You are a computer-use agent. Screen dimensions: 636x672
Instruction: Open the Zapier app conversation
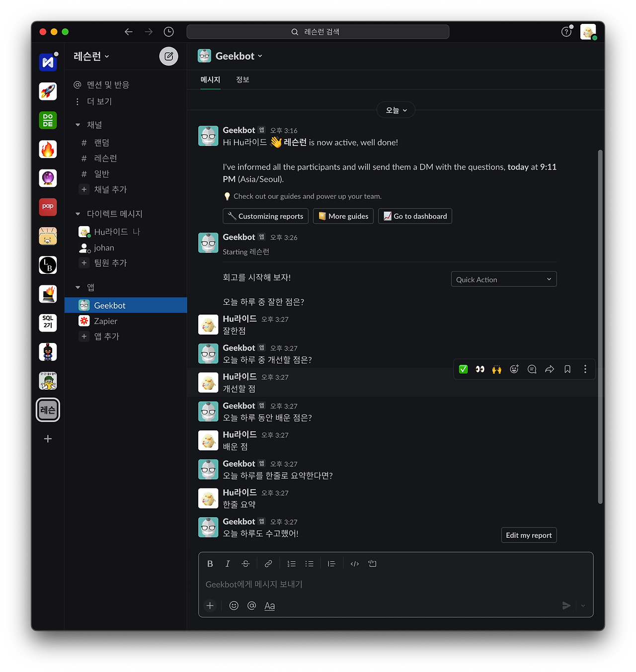click(126, 321)
